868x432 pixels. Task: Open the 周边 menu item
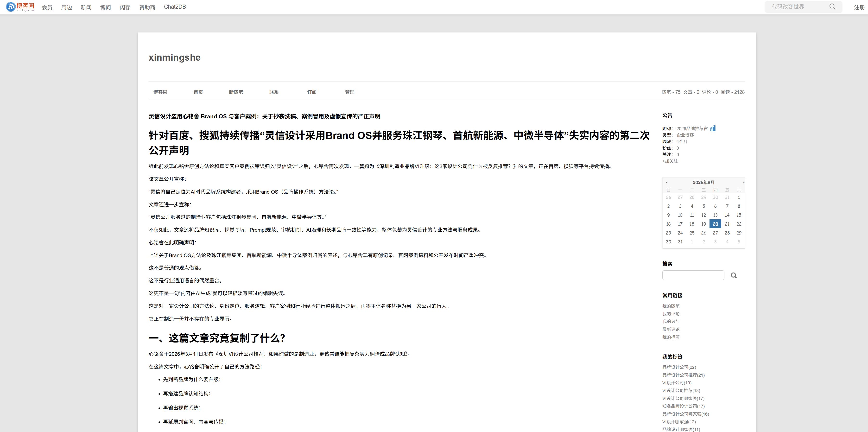67,7
